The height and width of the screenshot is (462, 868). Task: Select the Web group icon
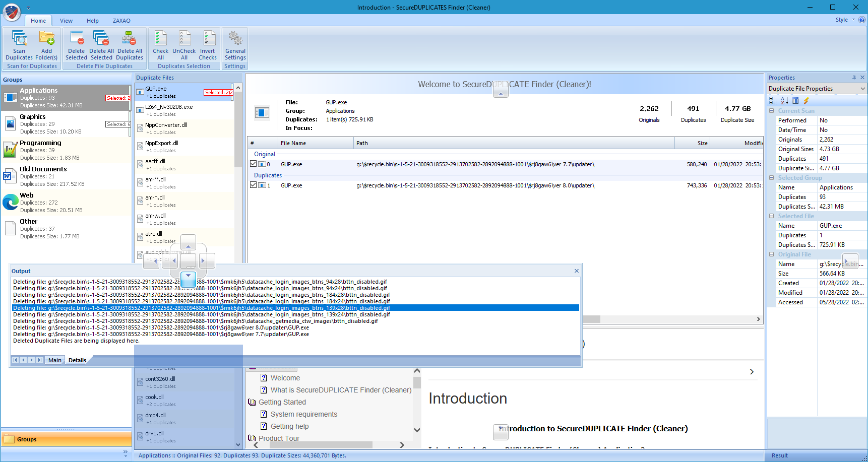11,202
